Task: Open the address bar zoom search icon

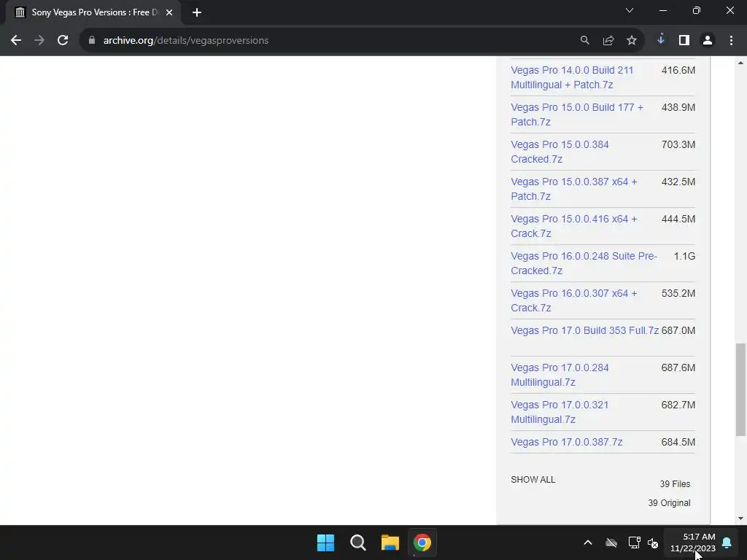Action: click(584, 41)
